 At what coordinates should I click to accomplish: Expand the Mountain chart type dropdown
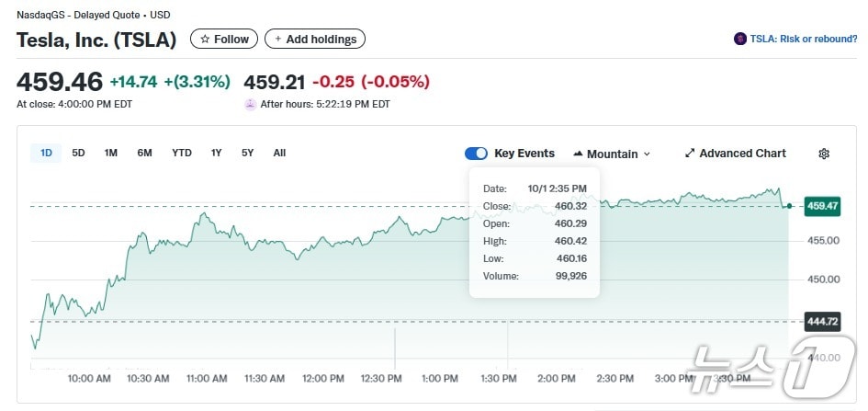pos(612,154)
